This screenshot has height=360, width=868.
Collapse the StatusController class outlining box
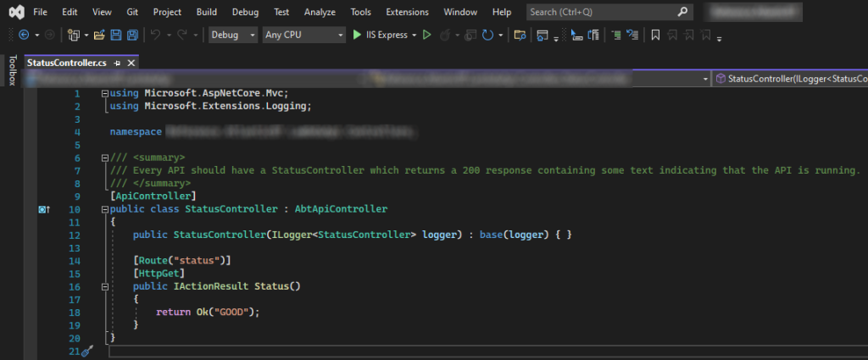click(x=104, y=209)
